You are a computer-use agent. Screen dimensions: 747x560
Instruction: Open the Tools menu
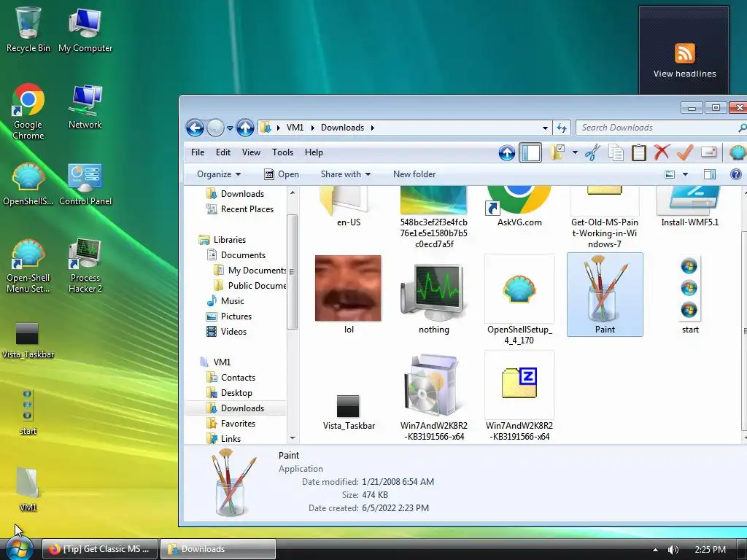coord(282,152)
